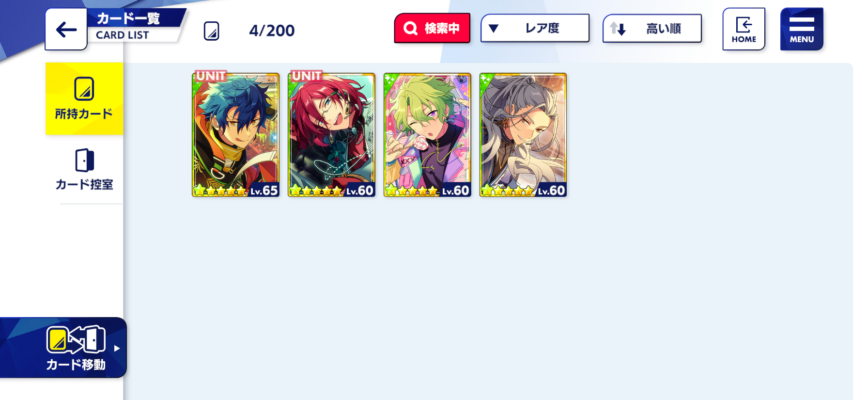868x400 pixels.
Task: Click the card count icon beside 4/200
Action: click(x=211, y=31)
